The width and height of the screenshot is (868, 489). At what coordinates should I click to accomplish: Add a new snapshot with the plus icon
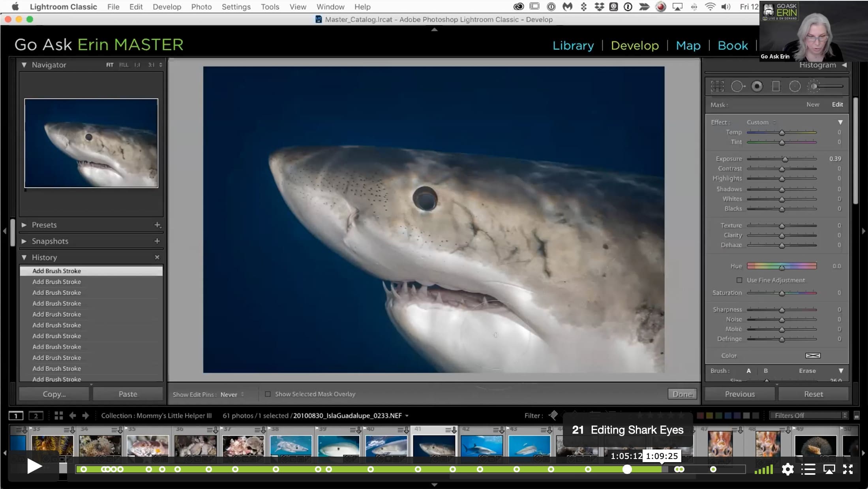[x=157, y=241]
